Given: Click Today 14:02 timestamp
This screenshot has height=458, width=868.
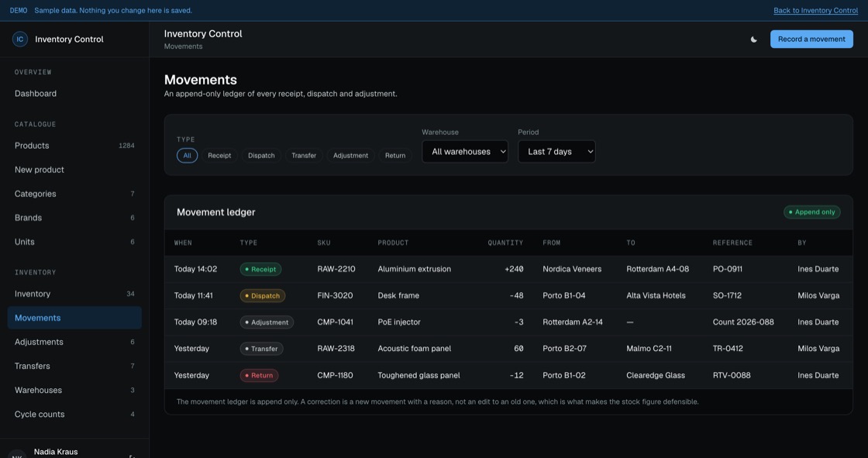Looking at the screenshot, I should (x=195, y=269).
